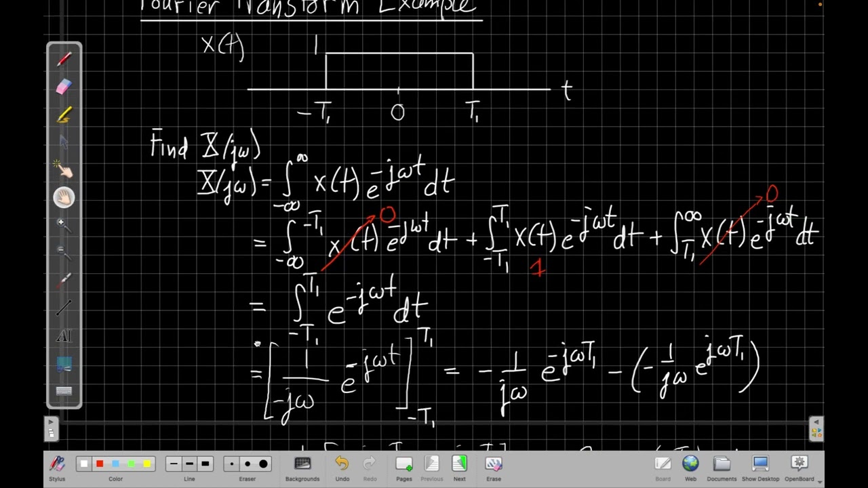Toggle the Stylus palette button
Viewport: 868px width, 488px height.
57,468
